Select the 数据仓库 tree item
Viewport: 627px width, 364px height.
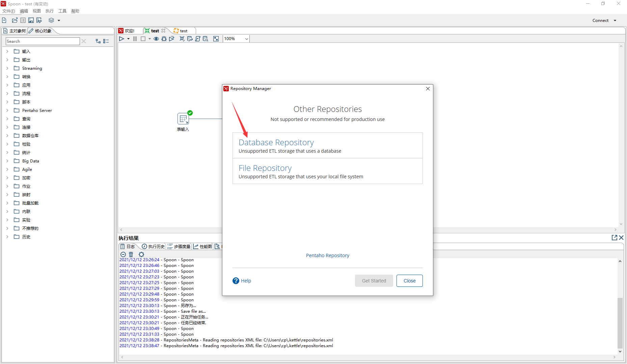pyautogui.click(x=30, y=135)
